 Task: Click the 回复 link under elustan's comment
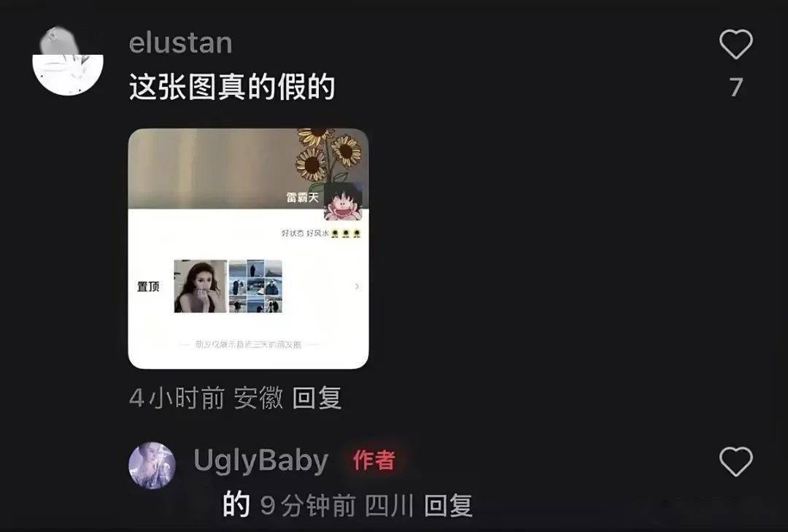click(317, 398)
